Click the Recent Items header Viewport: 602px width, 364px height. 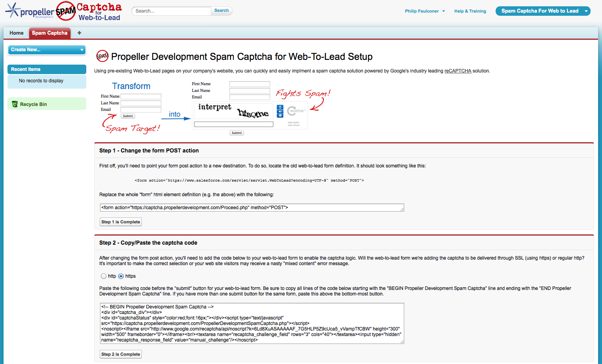click(x=47, y=69)
